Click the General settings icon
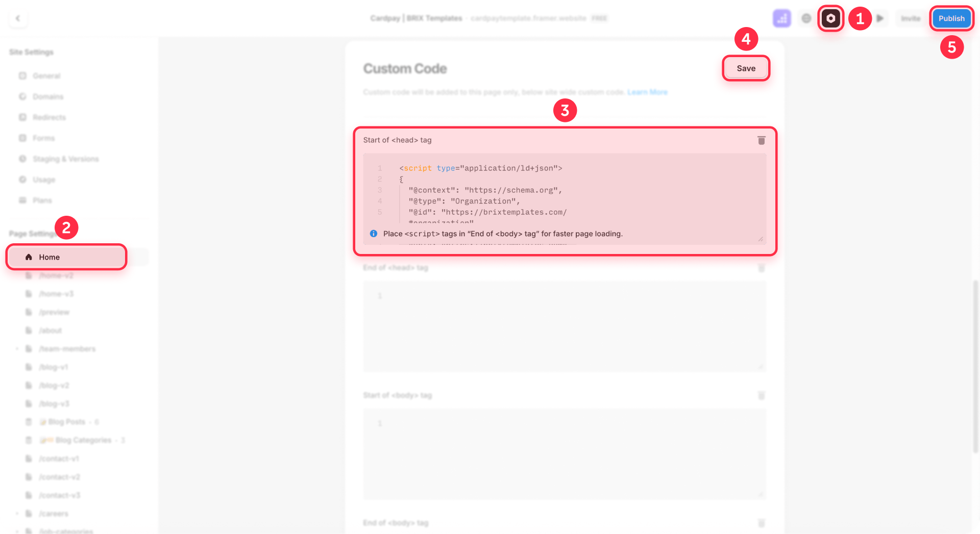The image size is (980, 534). click(22, 75)
